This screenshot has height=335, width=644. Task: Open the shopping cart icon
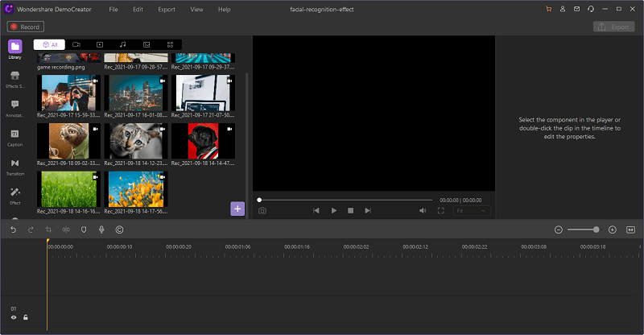click(x=549, y=9)
